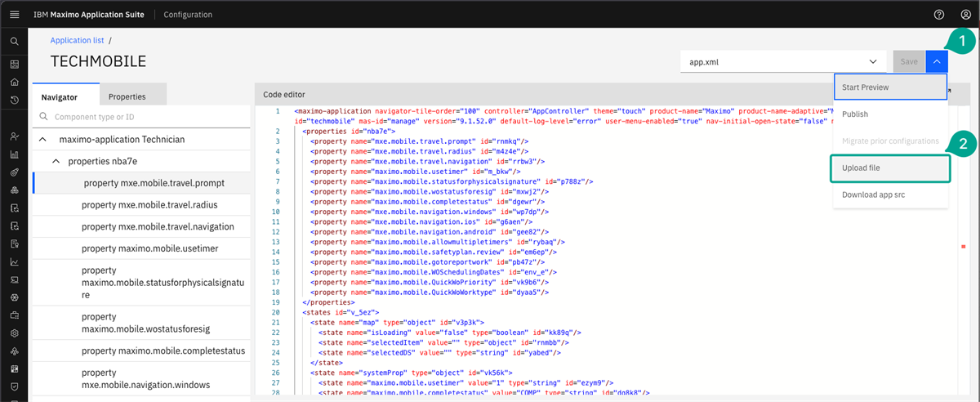Open the briefcase icon in sidebar
This screenshot has height=402, width=980.
coord(14,315)
